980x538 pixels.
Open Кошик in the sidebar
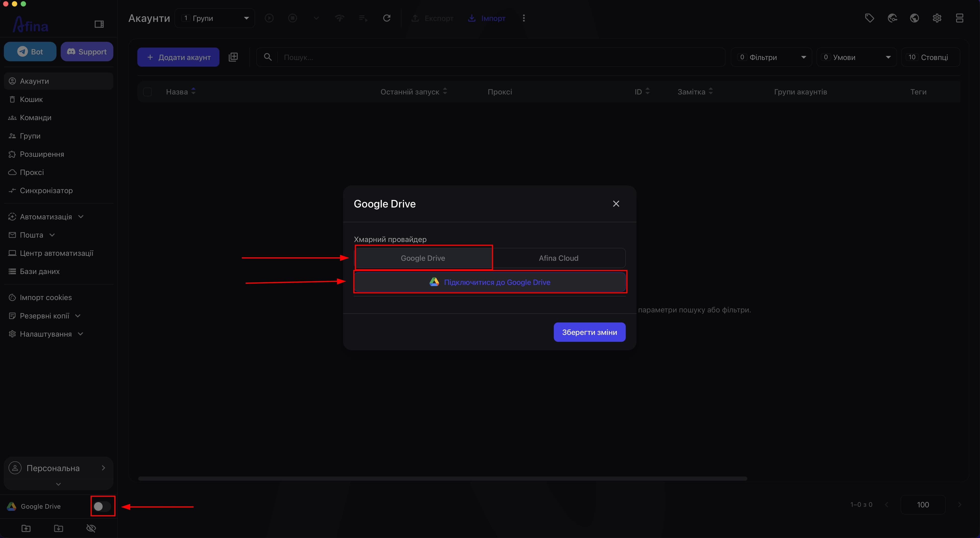pyautogui.click(x=59, y=99)
